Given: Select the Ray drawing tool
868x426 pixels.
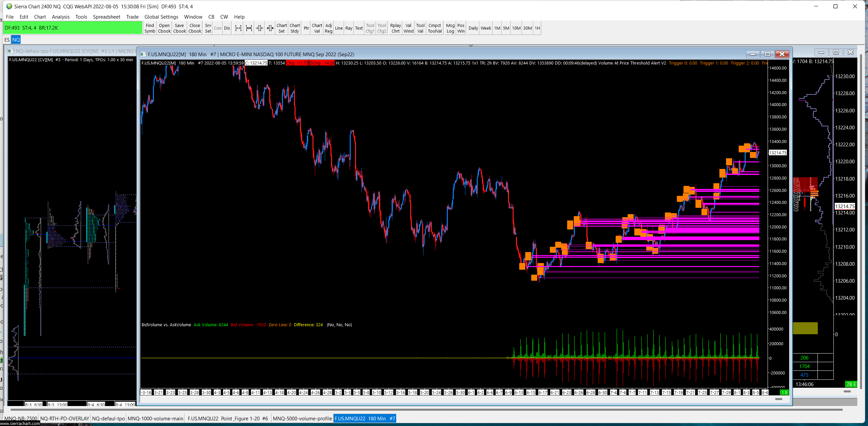Looking at the screenshot, I should point(349,28).
